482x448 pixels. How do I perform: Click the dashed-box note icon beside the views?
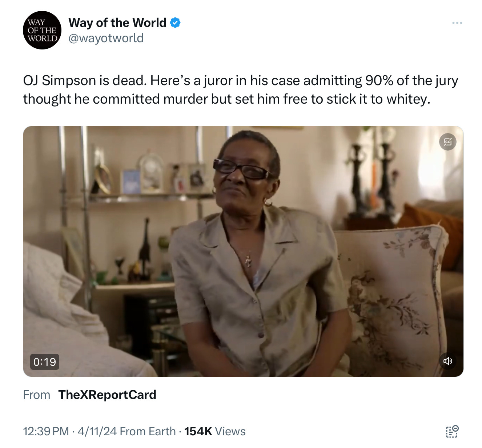[x=452, y=432]
